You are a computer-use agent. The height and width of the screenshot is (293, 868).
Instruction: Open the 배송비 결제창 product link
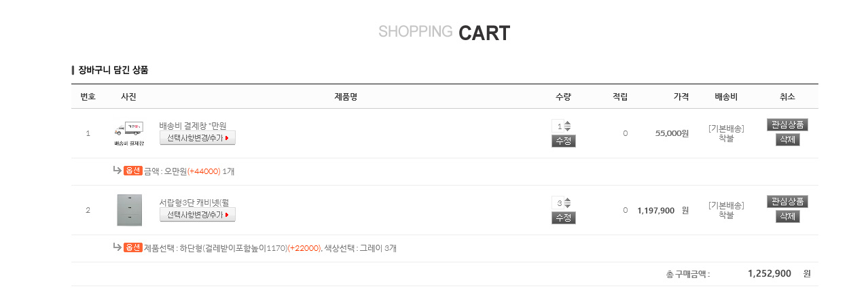(192, 126)
